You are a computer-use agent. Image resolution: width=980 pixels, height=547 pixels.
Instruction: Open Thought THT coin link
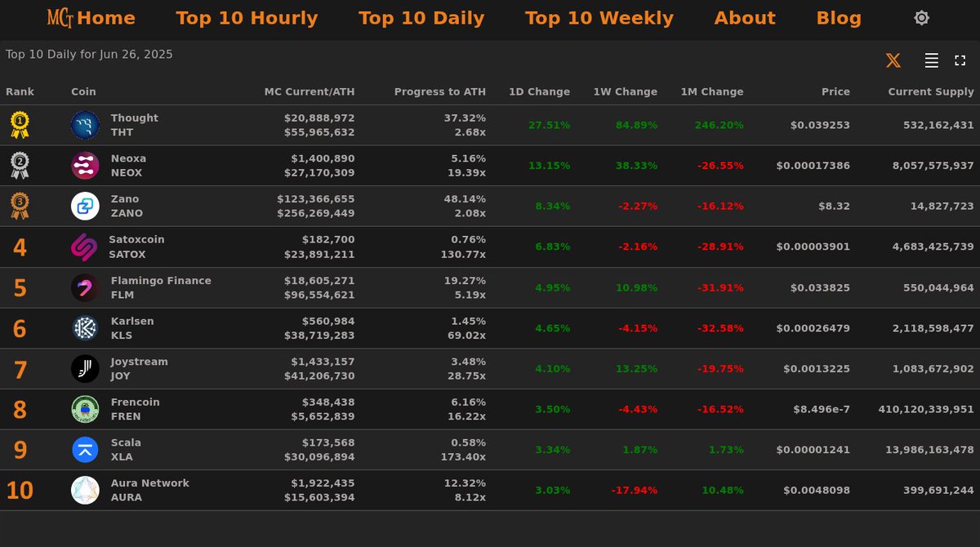tap(135, 125)
